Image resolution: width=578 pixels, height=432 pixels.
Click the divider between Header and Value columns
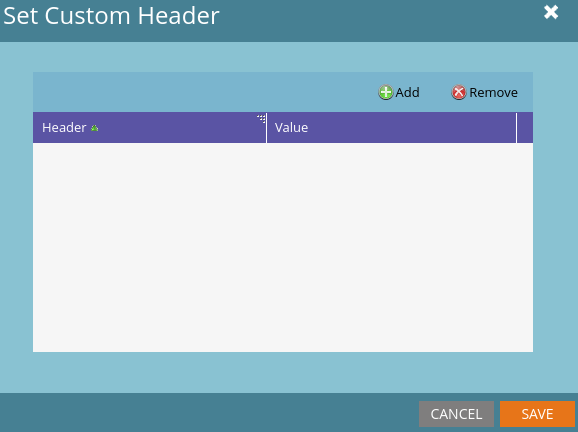click(267, 128)
